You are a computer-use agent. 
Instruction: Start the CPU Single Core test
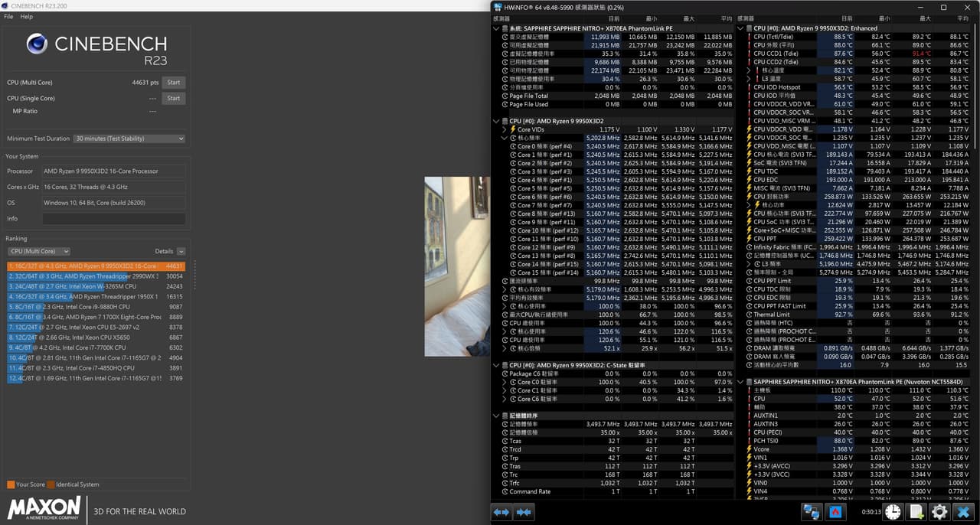(174, 98)
